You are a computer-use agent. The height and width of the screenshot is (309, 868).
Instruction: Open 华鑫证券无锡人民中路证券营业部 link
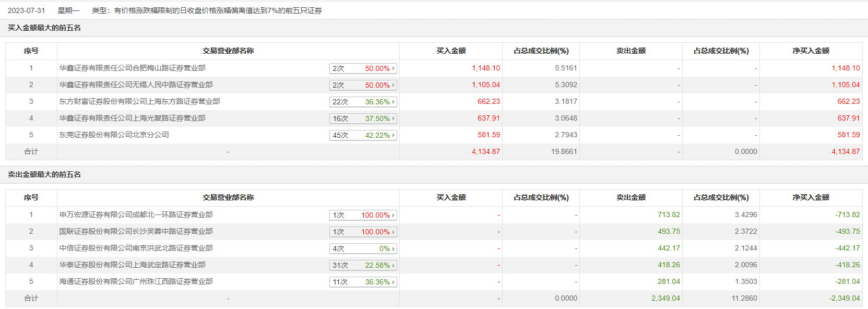point(136,85)
